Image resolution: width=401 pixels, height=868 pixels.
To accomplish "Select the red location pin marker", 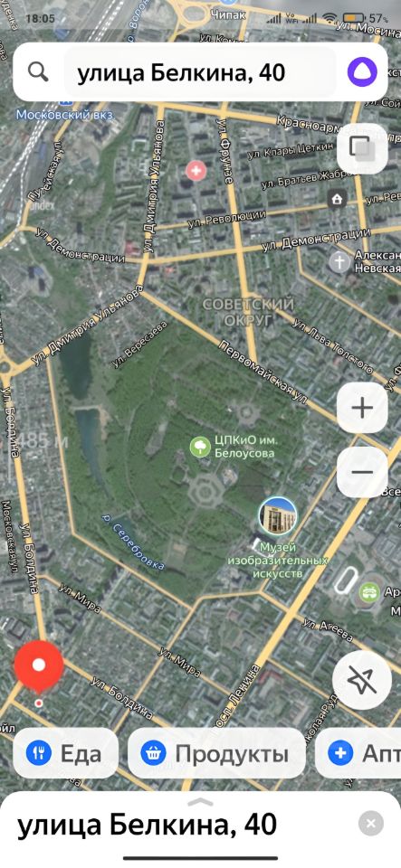I will coord(39,667).
